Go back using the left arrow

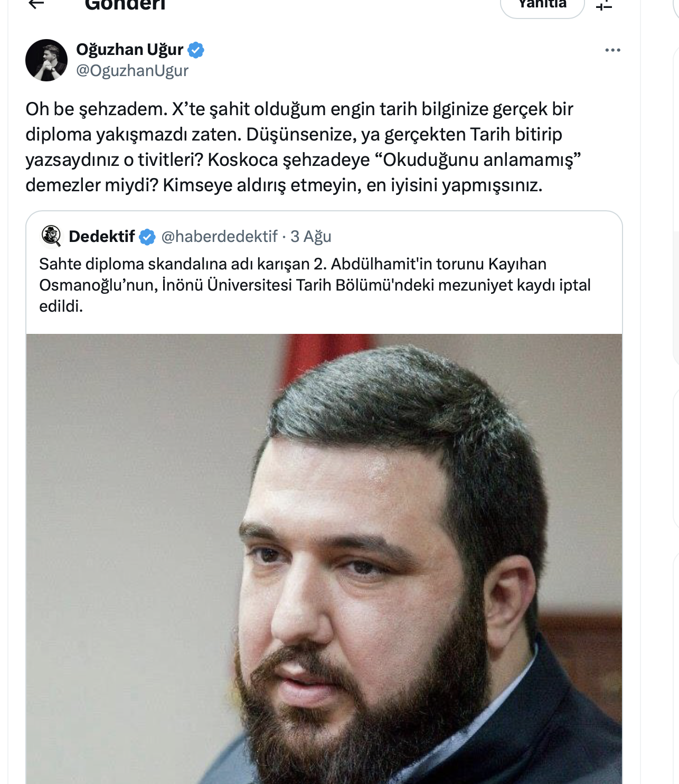(36, 4)
